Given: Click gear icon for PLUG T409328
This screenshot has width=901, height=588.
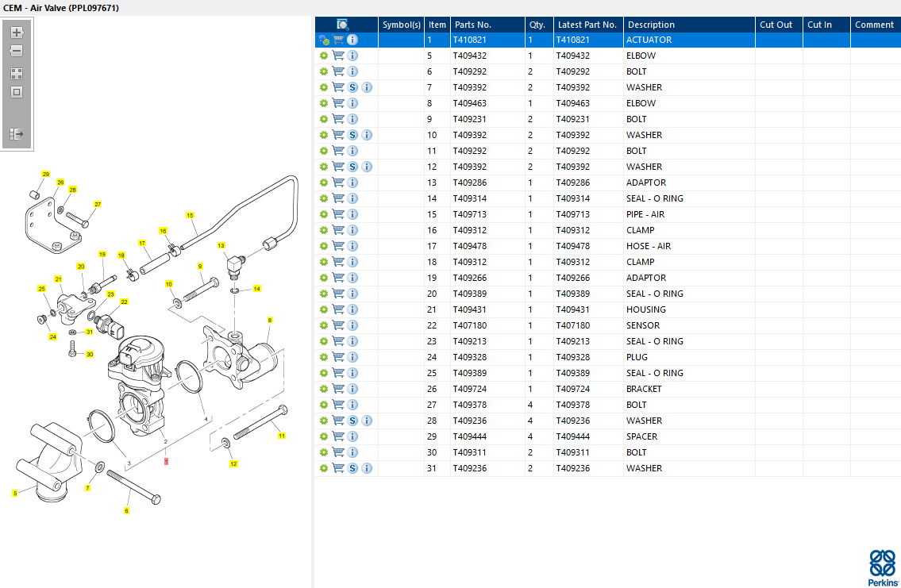Looking at the screenshot, I should [324, 357].
